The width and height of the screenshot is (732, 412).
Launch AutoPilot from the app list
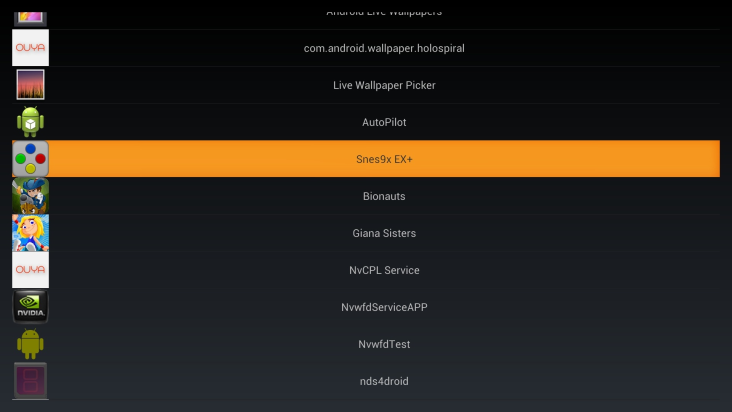pyautogui.click(x=384, y=122)
